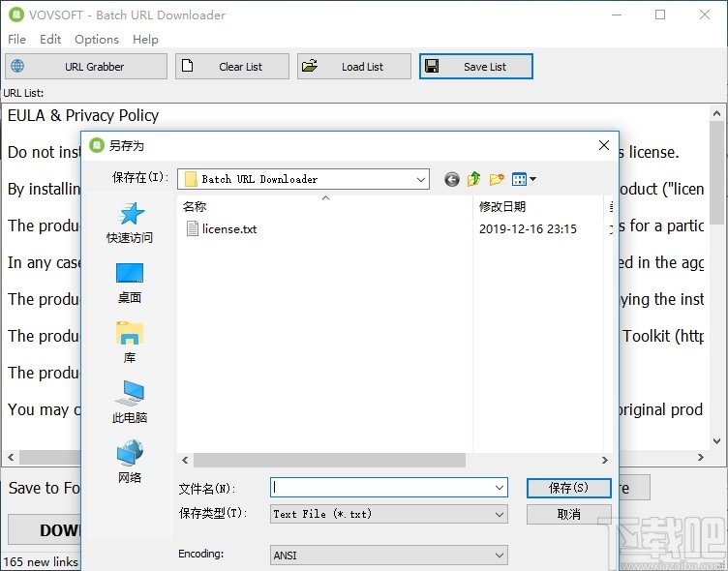The height and width of the screenshot is (571, 728).
Task: Click the URL Grabber globe button
Action: click(86, 67)
